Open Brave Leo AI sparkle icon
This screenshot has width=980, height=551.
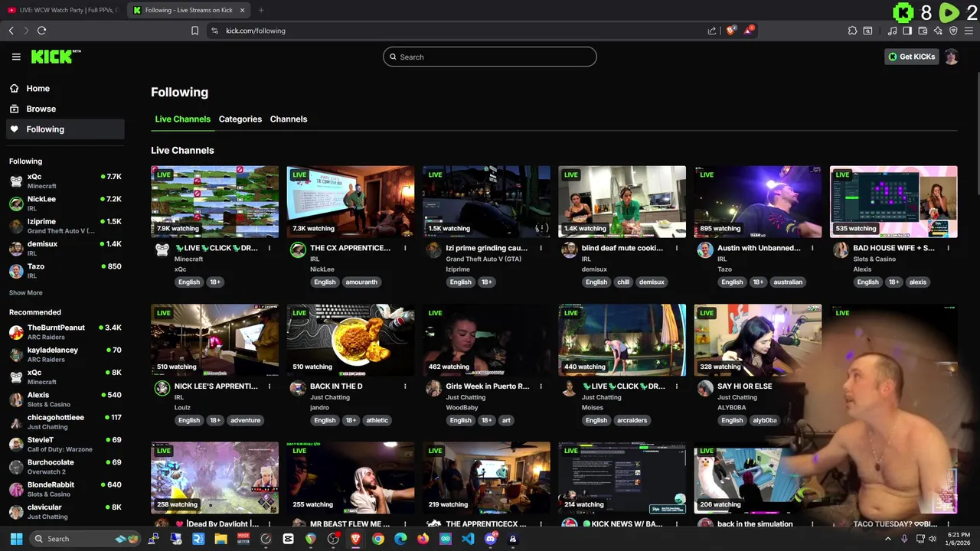938,31
